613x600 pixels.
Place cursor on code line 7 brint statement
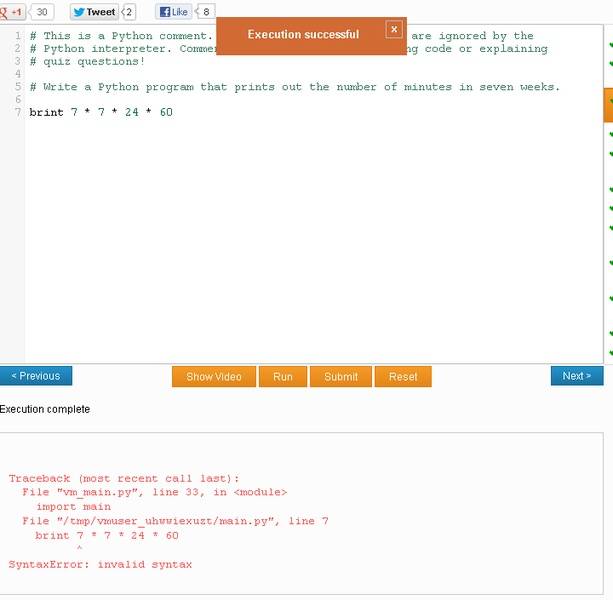point(101,112)
